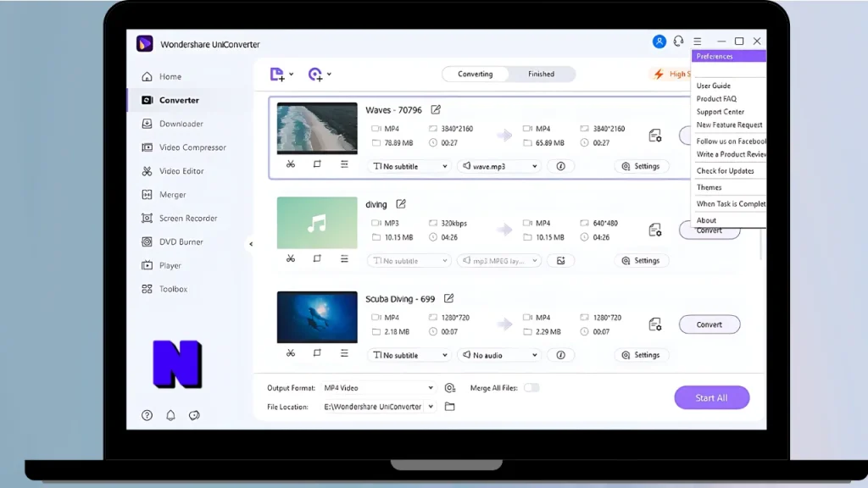Image resolution: width=868 pixels, height=488 pixels.
Task: Open Settings for Waves video
Action: click(641, 166)
